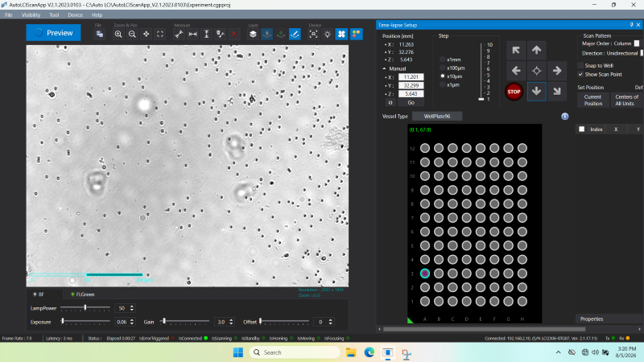Click the Properties panel button
Image resolution: width=644 pixels, height=362 pixels.
(x=609, y=319)
